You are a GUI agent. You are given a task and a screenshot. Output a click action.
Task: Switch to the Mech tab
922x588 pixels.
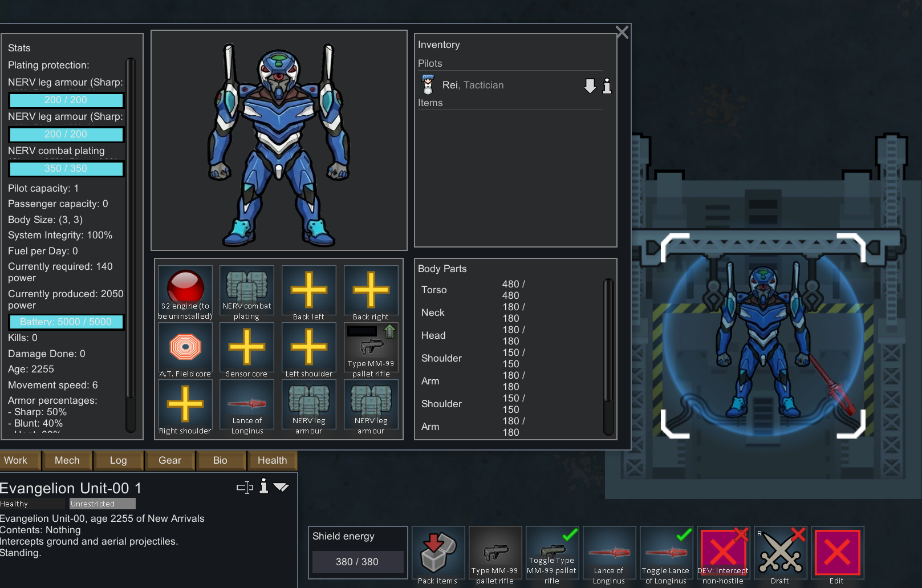pos(67,460)
